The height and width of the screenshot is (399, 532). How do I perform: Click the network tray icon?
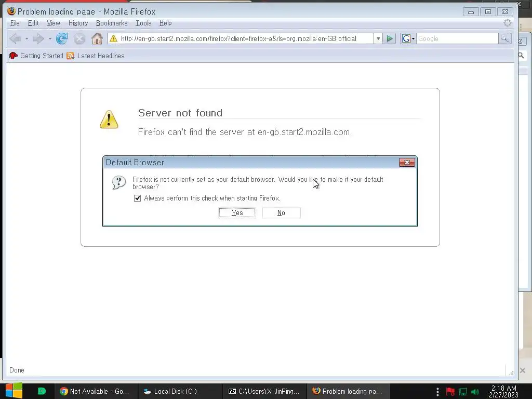[x=463, y=392]
